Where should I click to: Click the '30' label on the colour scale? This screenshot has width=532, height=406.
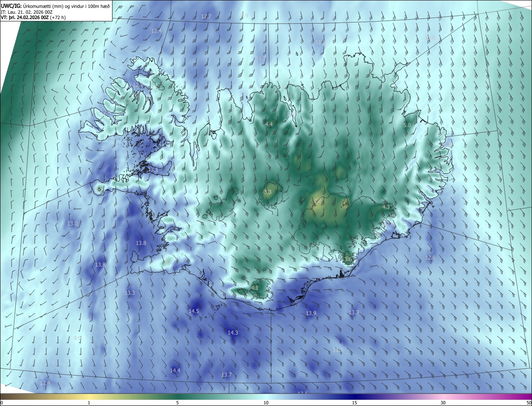(x=443, y=403)
